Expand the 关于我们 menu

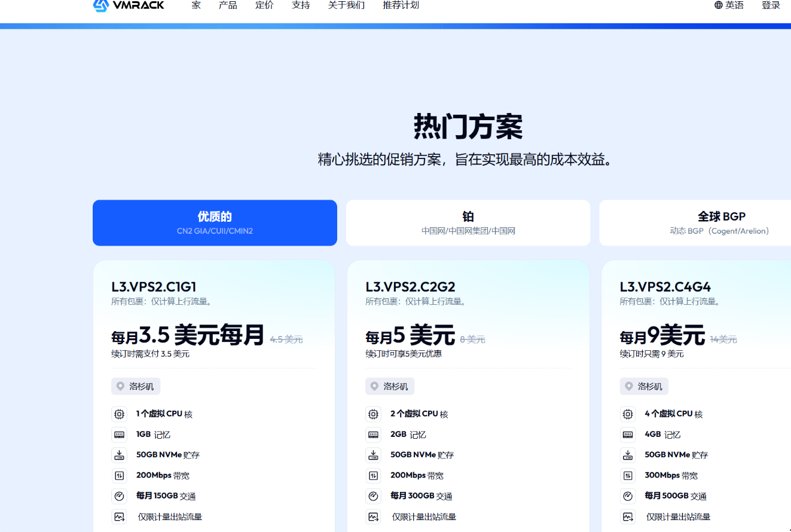click(346, 5)
